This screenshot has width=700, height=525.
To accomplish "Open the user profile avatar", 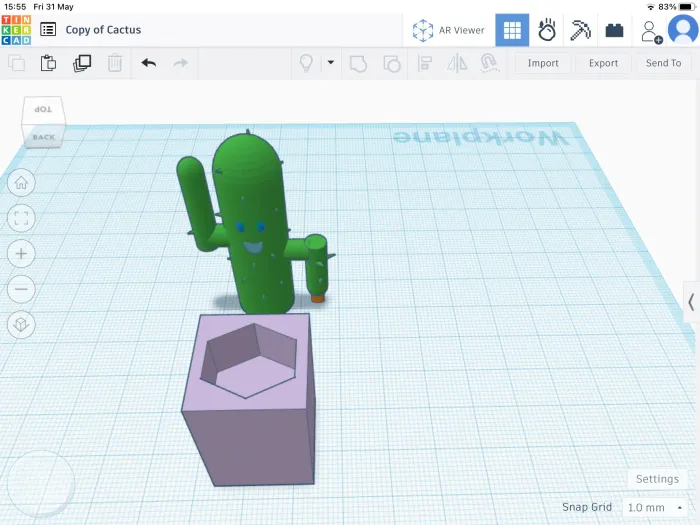I will coord(683,30).
